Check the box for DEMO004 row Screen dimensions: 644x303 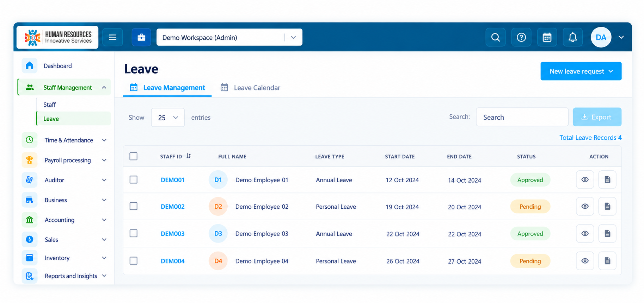134,261
